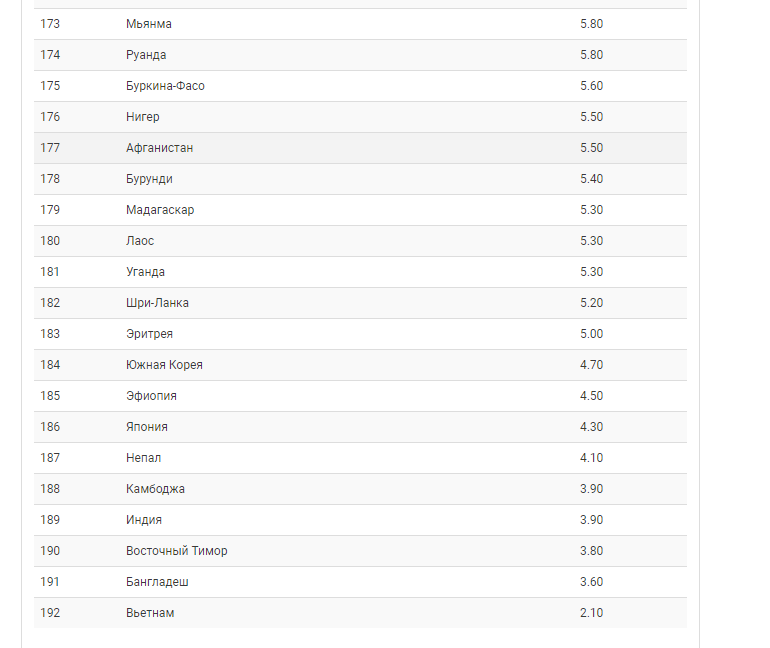Select Индия in the ranking
The image size is (770, 648).
pos(144,520)
